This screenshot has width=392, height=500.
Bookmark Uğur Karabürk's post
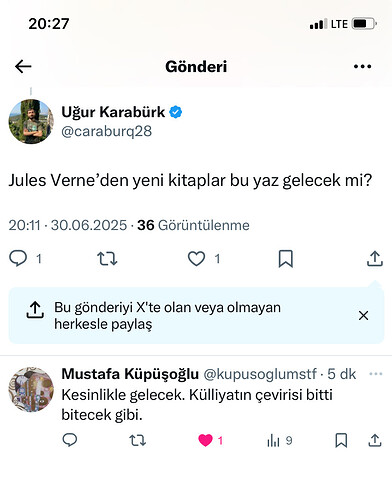click(x=286, y=259)
